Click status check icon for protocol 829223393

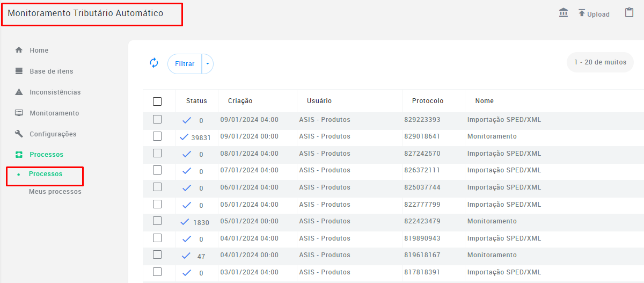tap(187, 120)
